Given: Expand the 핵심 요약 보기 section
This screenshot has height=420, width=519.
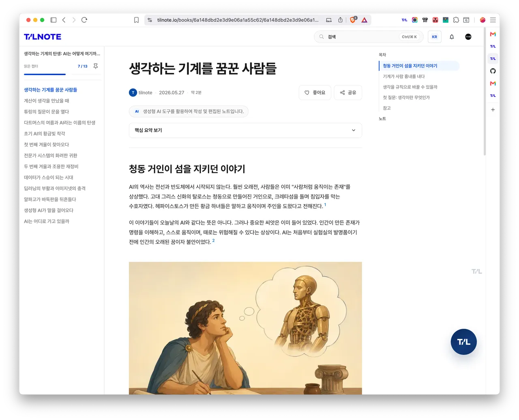Looking at the screenshot, I should click(245, 130).
